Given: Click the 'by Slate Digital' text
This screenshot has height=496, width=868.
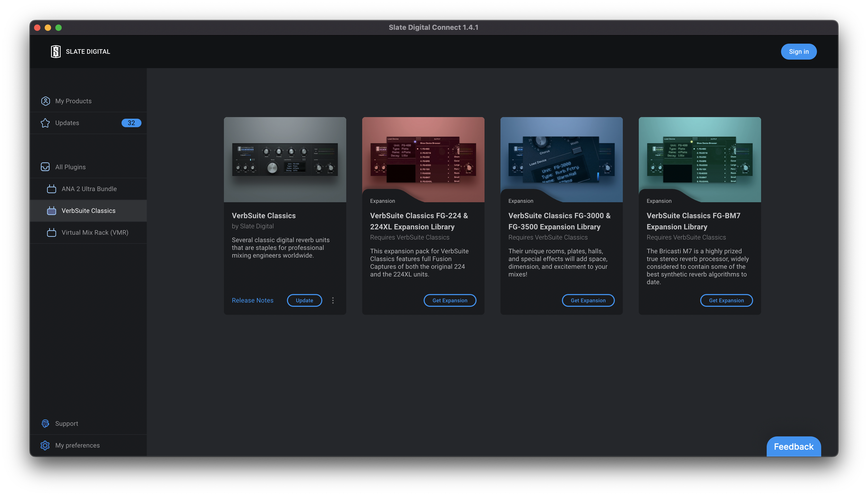Looking at the screenshot, I should tap(253, 226).
